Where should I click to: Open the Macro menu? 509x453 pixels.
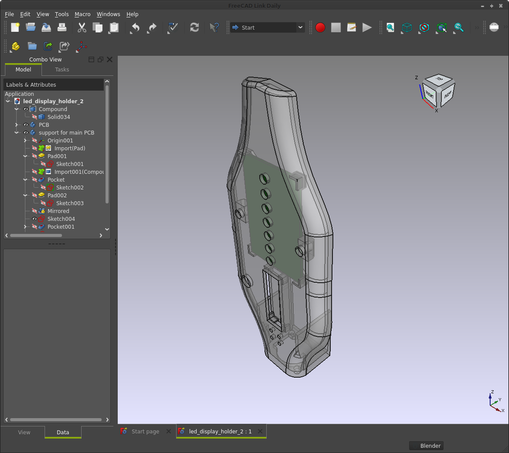(82, 14)
